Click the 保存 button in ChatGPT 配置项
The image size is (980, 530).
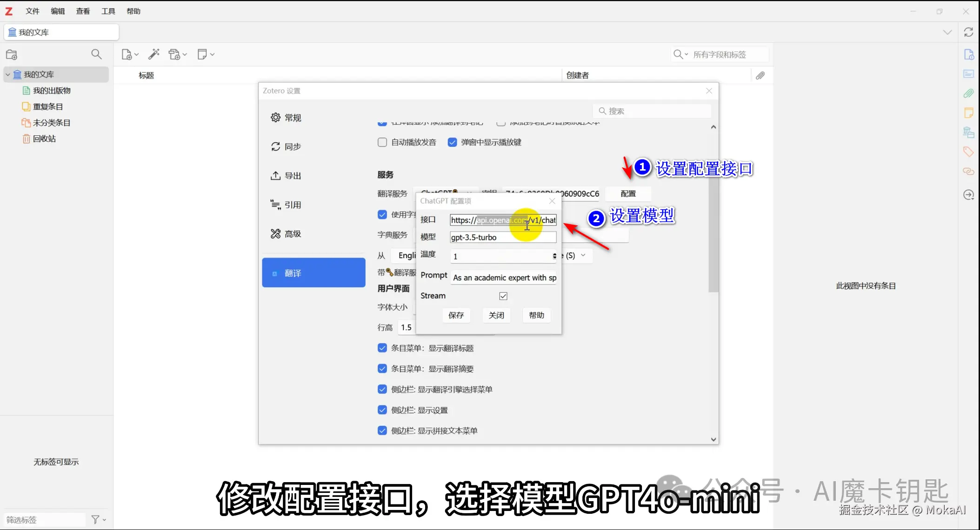tap(456, 315)
